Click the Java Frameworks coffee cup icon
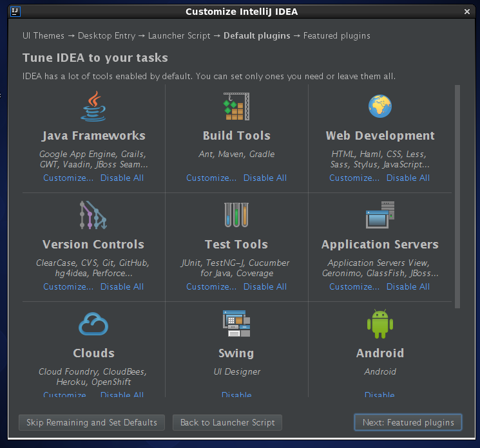 coord(93,106)
